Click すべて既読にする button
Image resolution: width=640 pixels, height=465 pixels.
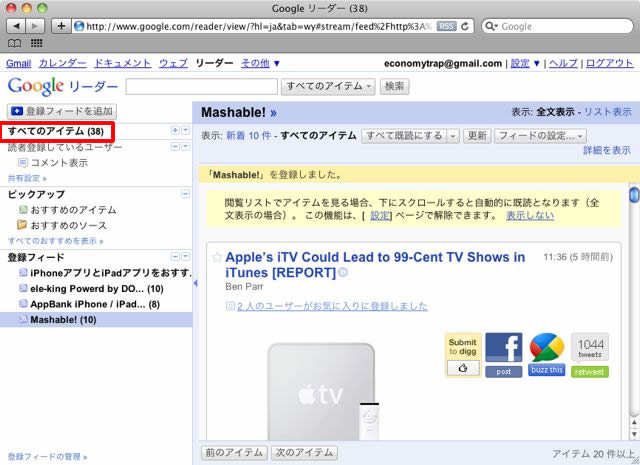pyautogui.click(x=404, y=136)
